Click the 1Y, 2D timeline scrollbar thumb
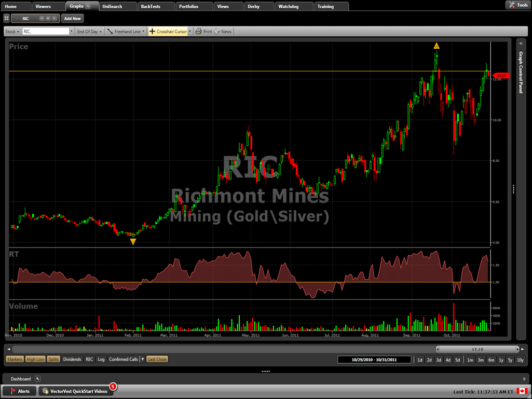Viewport: 532px width, 399px height. 477,349
